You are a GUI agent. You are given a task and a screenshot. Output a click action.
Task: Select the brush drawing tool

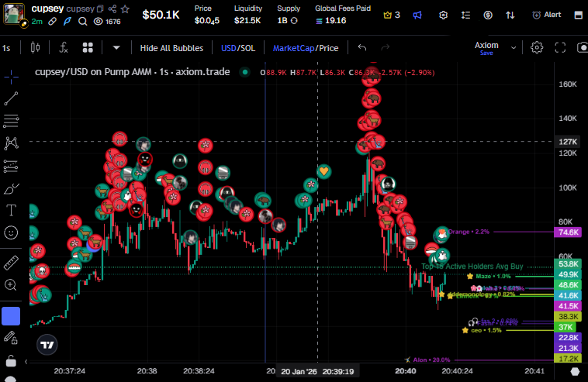[12, 188]
